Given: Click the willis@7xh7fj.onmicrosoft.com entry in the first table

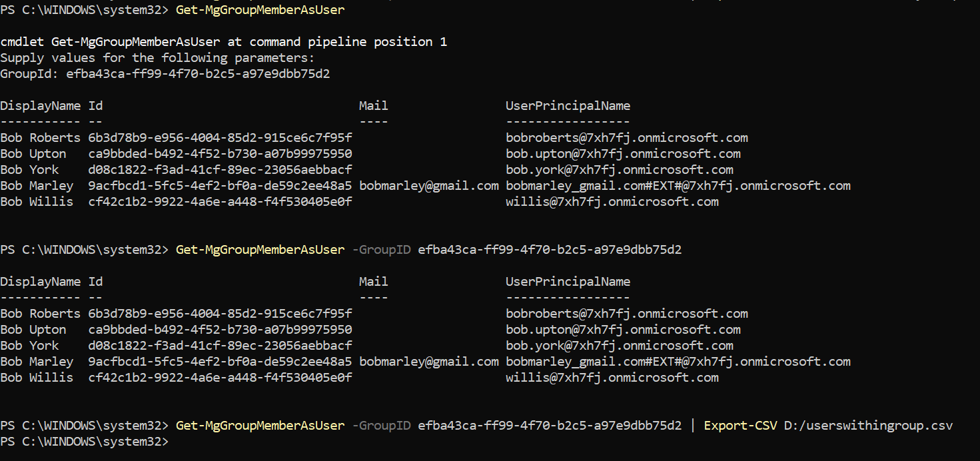Looking at the screenshot, I should (x=612, y=202).
